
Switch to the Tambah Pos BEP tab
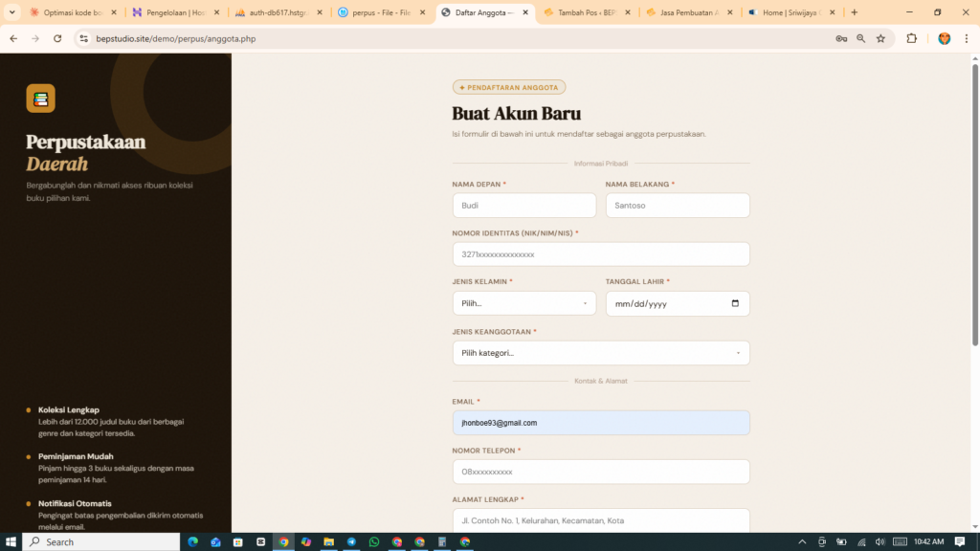pos(584,13)
